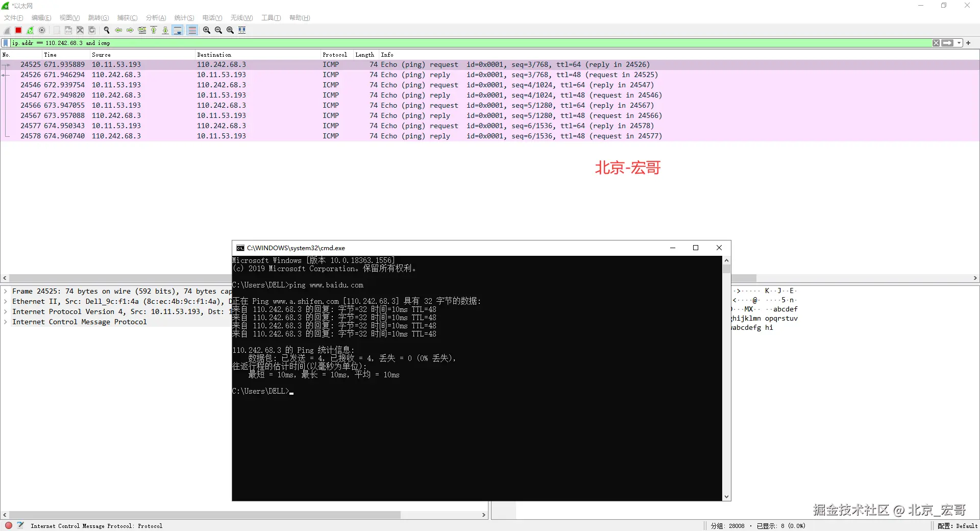Select packet 24547 echo reply row
Screen dimensions: 980x531
click(490, 95)
